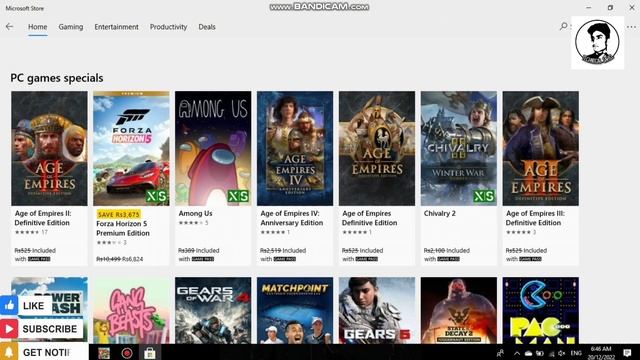Click the Among Us title text

[x=195, y=213]
